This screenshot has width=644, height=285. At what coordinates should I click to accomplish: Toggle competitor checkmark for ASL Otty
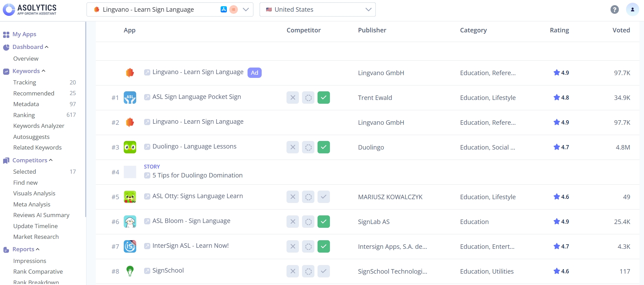pos(323,197)
